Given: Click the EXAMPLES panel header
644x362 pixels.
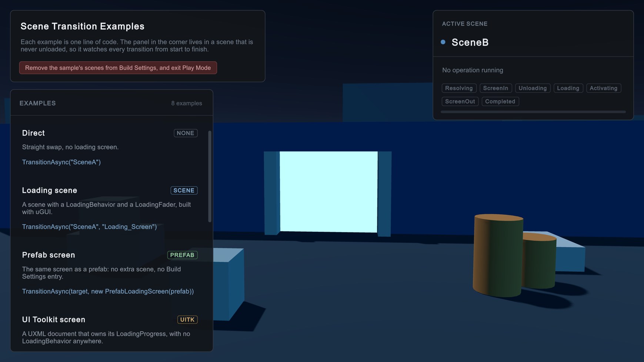Looking at the screenshot, I should (38, 103).
